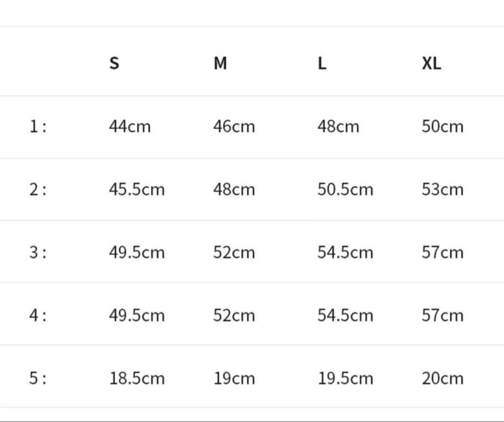This screenshot has height=422, width=504.
Task: Click the 50cm cell under XL
Action: click(442, 127)
